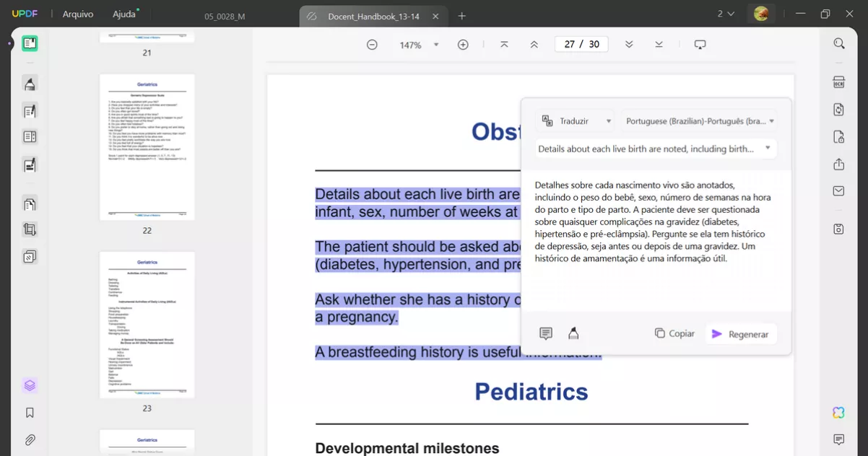Jump to first page arrow icon
This screenshot has height=456, width=868.
coord(504,45)
